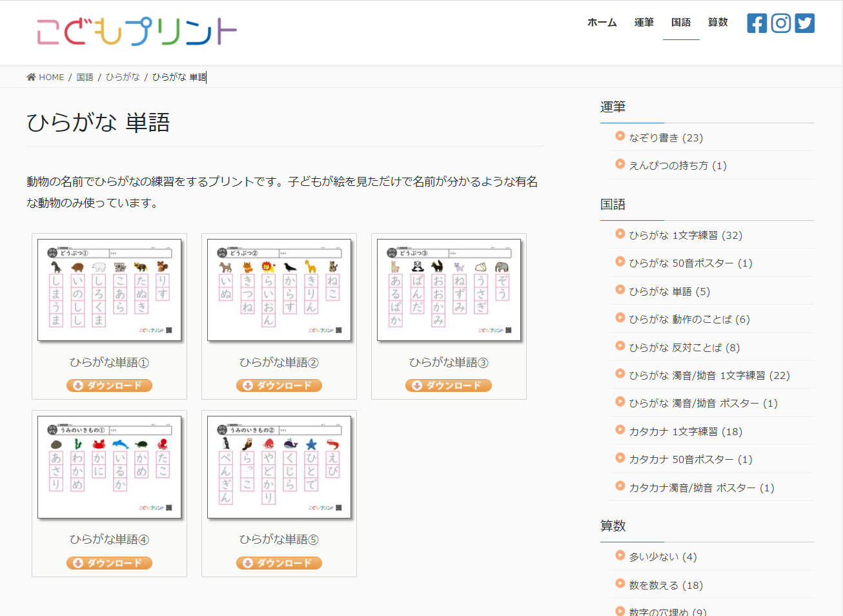Download the ひらがな単語⑤ worksheet
Image resolution: width=843 pixels, height=616 pixels.
coord(279,563)
